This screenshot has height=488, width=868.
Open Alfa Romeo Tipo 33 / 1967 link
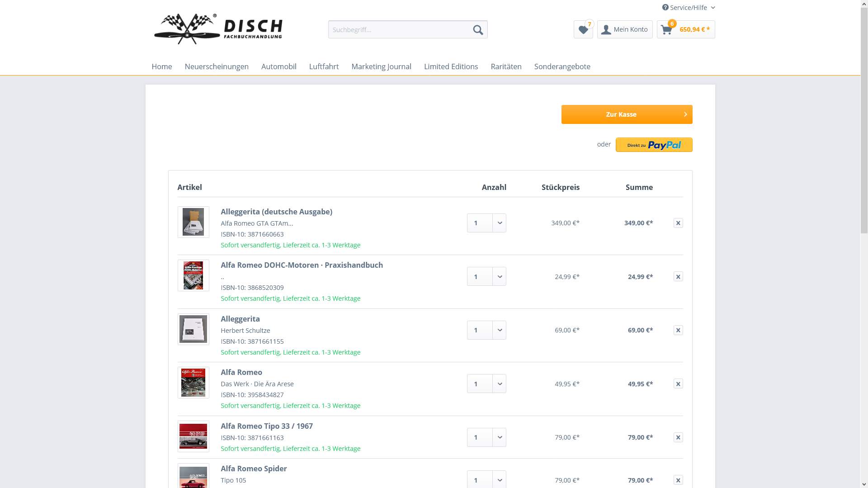[266, 426]
